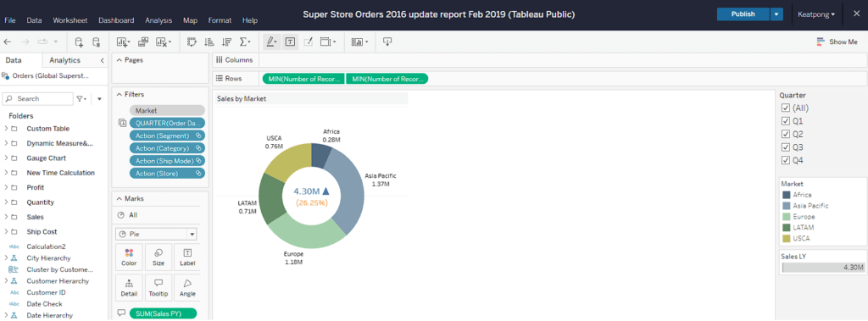868x321 pixels.
Task: Click the Europe color swatch in legend
Action: [786, 216]
